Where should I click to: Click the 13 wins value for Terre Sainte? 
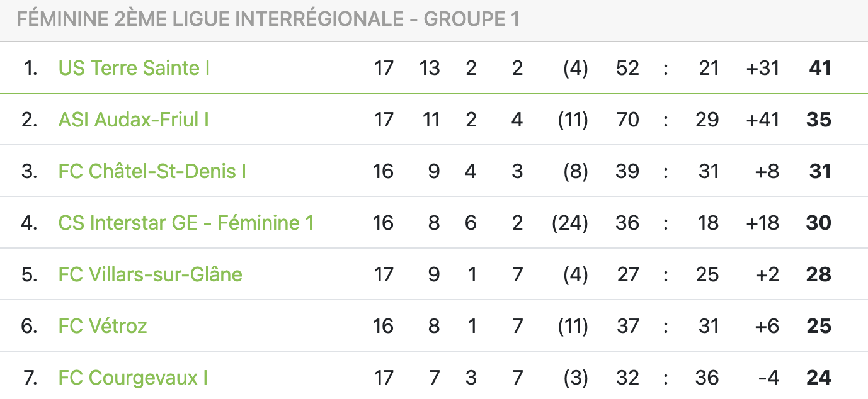[429, 68]
